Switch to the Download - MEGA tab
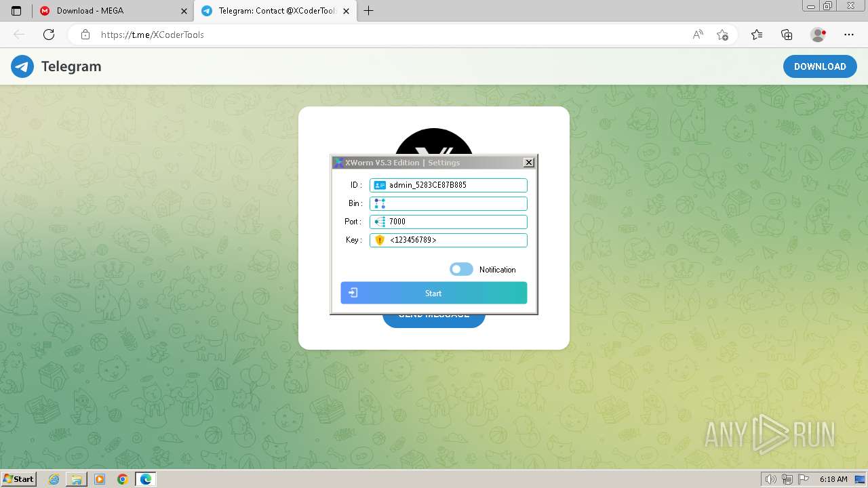This screenshot has width=868, height=488. 113,11
